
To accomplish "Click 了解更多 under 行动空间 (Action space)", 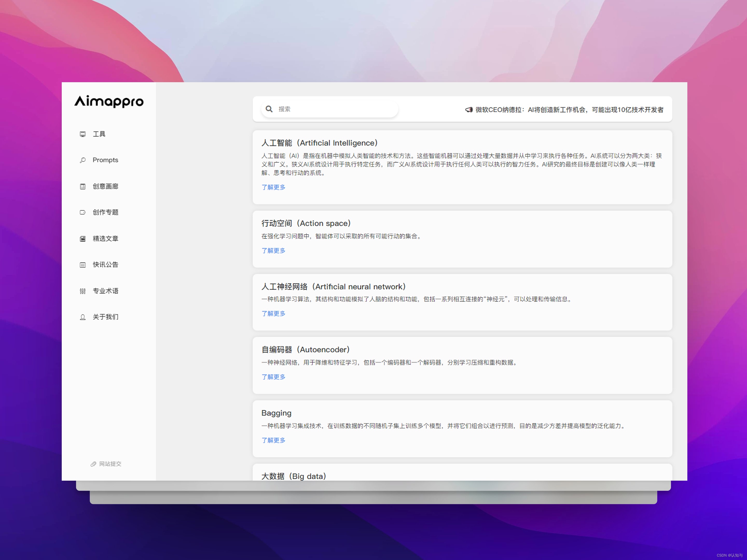I will (273, 250).
